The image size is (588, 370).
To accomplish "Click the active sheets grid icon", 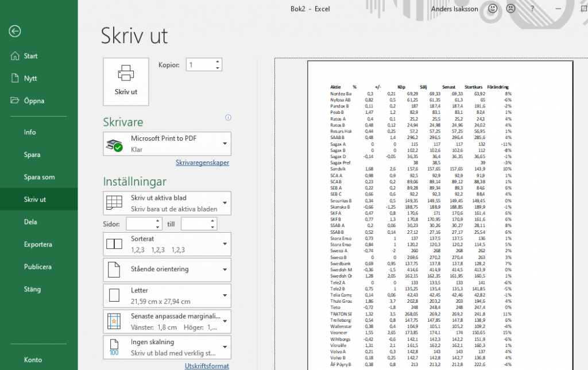I will tap(114, 203).
